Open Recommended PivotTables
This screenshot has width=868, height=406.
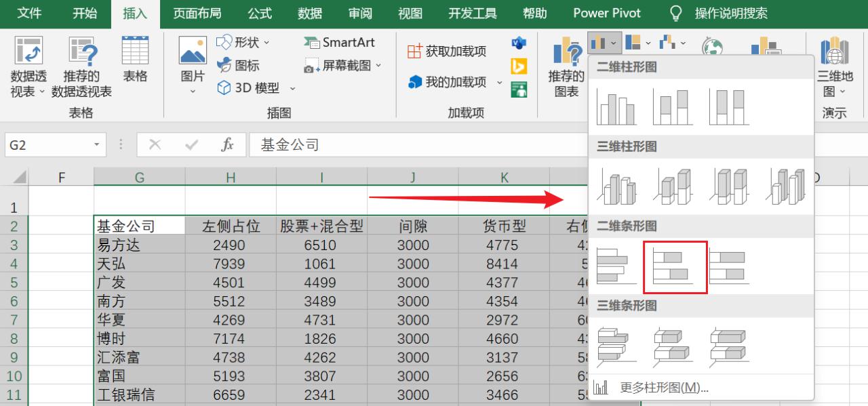pyautogui.click(x=81, y=67)
